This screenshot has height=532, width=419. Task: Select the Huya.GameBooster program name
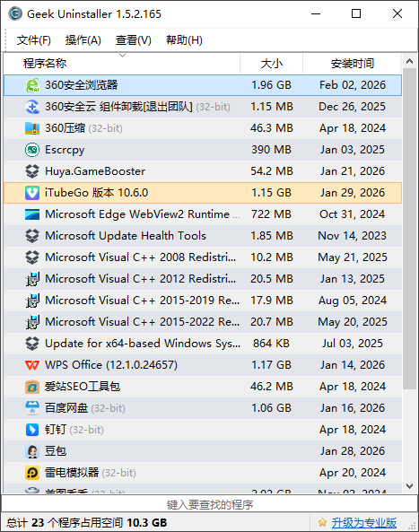tap(95, 171)
